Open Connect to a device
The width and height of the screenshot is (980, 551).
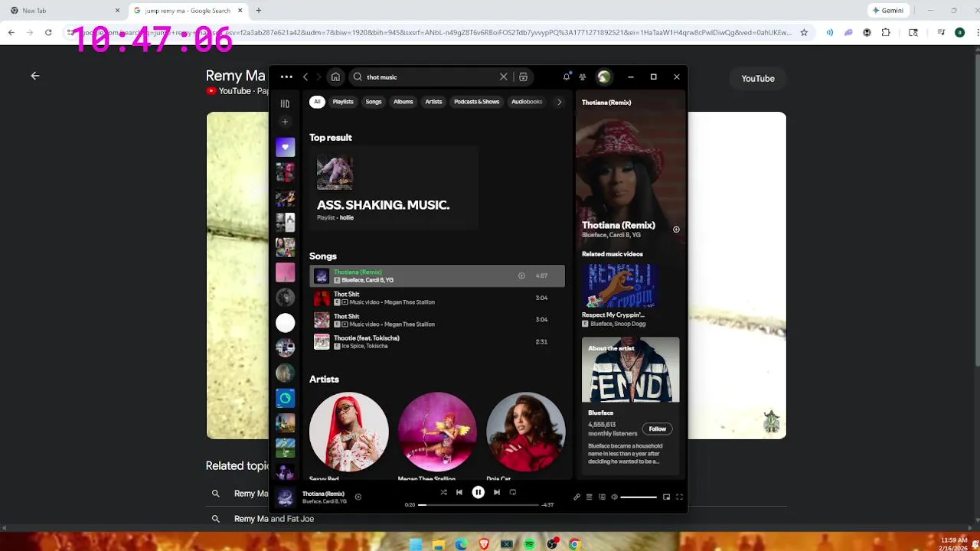click(602, 497)
